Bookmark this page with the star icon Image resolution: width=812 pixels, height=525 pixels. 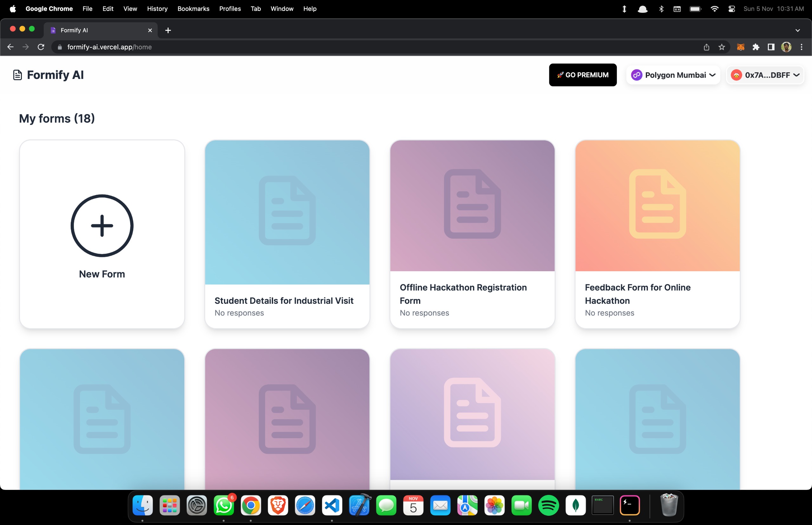coord(721,47)
